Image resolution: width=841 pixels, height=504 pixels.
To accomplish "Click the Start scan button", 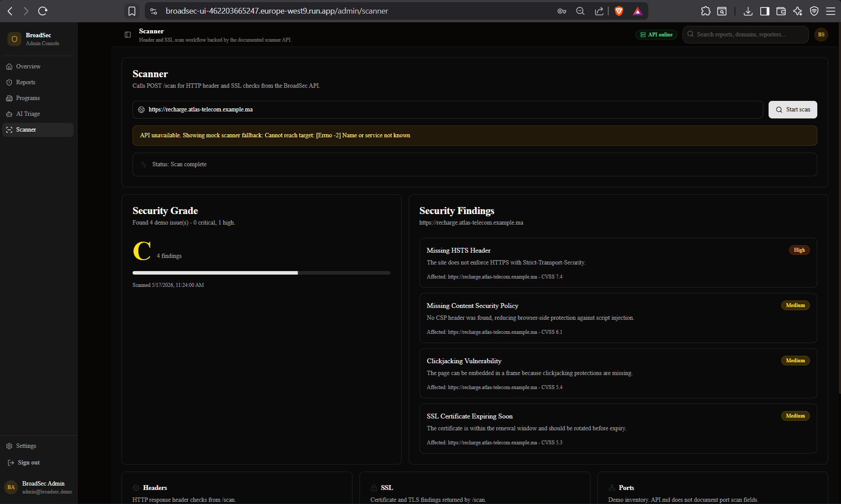I will [793, 110].
